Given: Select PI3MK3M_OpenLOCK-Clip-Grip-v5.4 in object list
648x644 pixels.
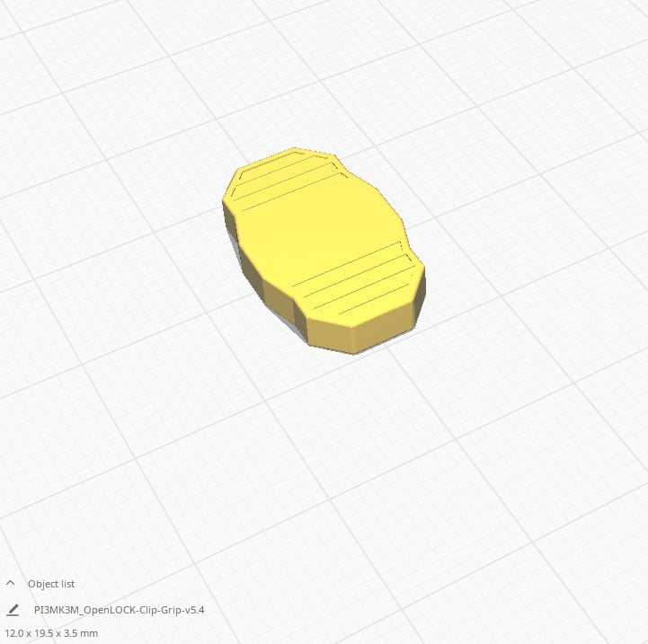Looking at the screenshot, I should (x=119, y=610).
